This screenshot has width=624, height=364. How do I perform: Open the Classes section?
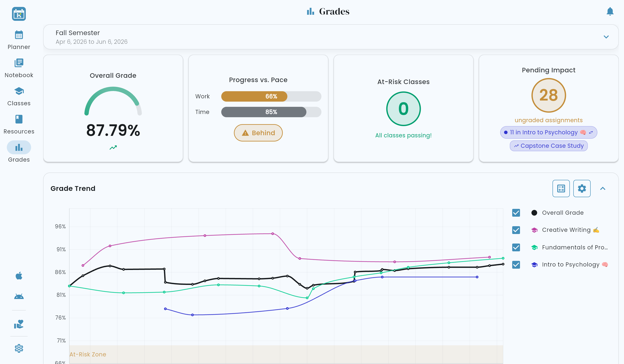[x=19, y=96]
